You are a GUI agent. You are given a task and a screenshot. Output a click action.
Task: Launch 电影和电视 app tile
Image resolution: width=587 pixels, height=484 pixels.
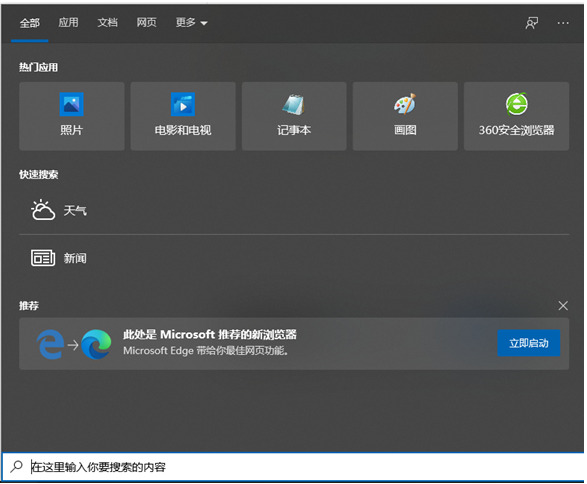click(183, 116)
